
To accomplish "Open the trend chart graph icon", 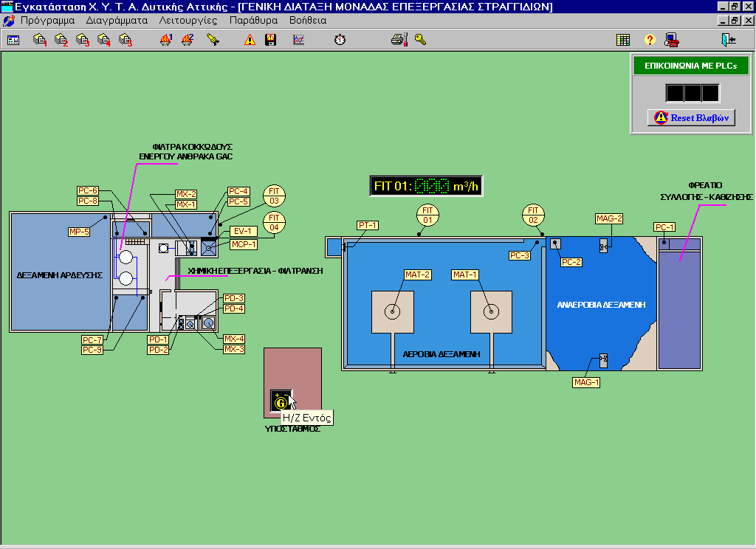I will (298, 40).
